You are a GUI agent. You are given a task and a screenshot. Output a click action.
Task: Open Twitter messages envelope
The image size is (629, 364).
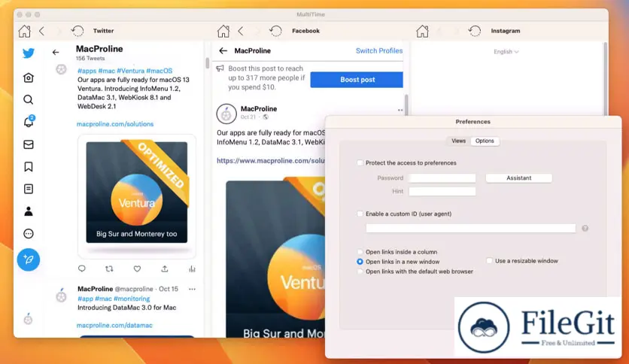point(29,144)
